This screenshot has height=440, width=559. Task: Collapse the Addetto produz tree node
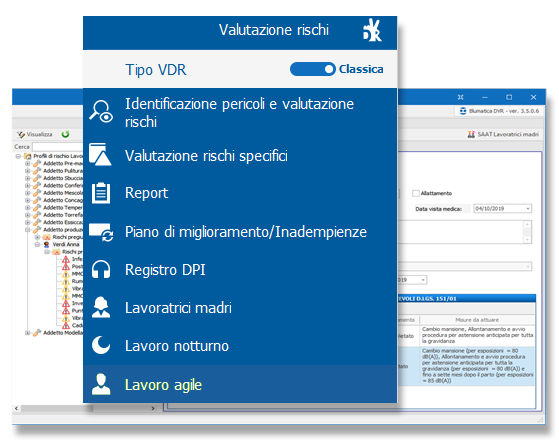(x=27, y=230)
